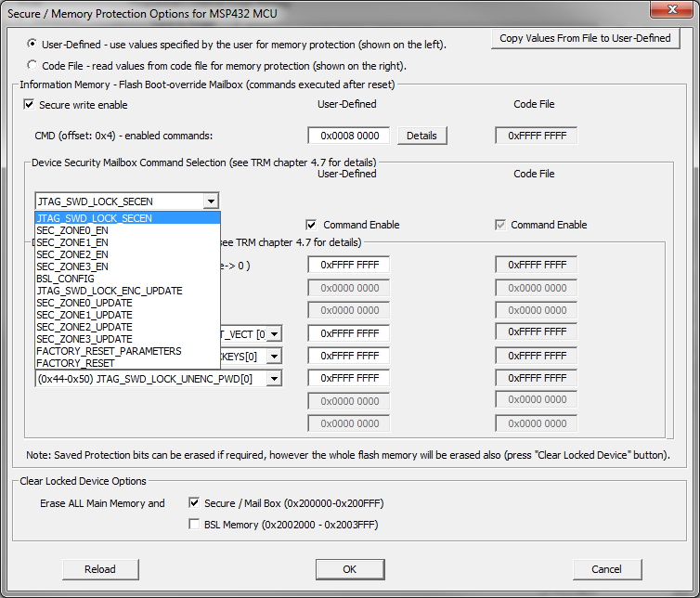Screen dimensions: 700x598
Task: Click Copy Values From File to User-Defined
Action: (585, 38)
